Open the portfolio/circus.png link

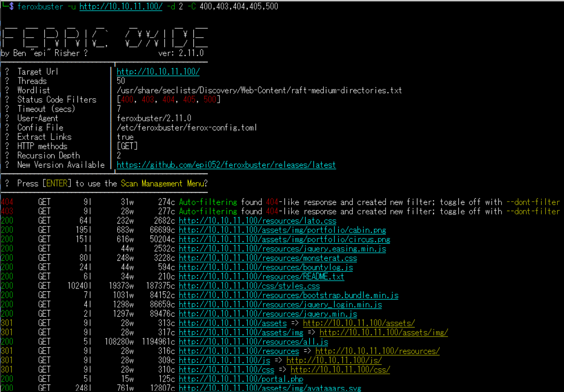284,239
